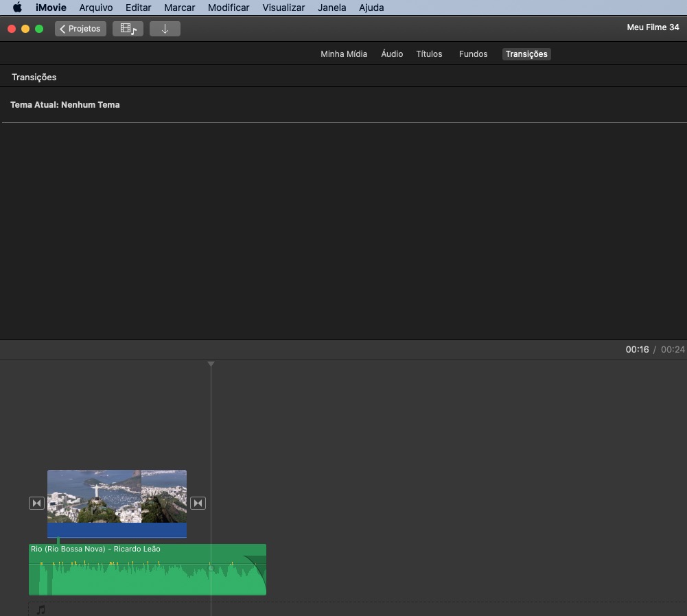
Task: Open the Ajuda menu
Action: tap(371, 8)
